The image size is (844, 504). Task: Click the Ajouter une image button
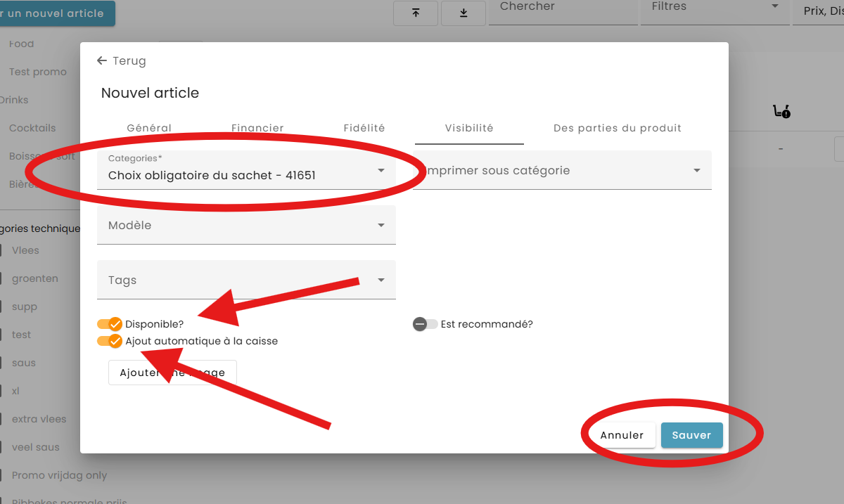172,373
